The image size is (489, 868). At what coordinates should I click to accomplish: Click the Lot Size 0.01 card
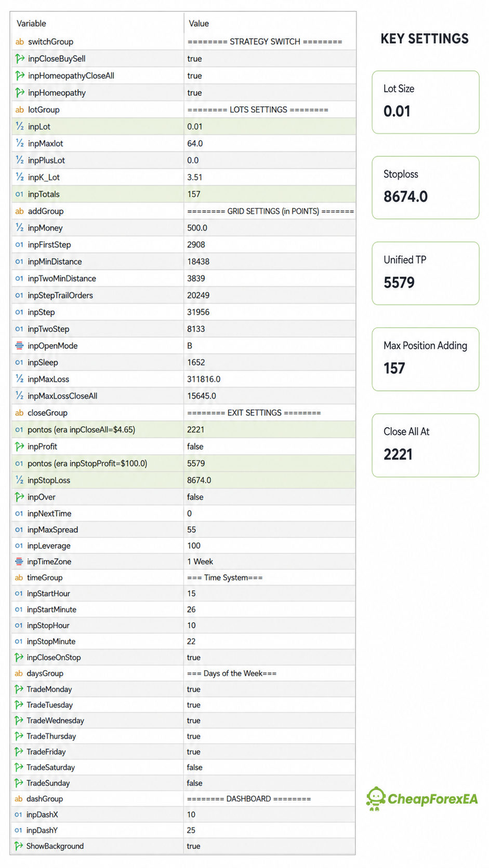426,102
